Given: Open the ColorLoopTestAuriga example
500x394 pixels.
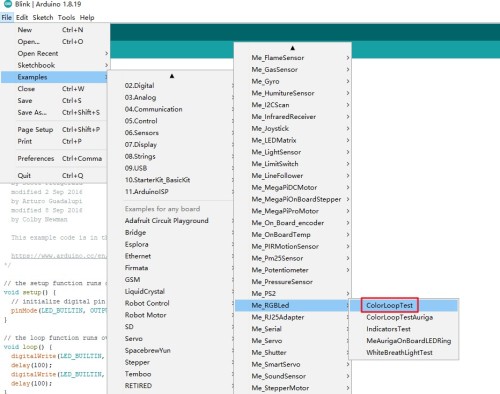Looking at the screenshot, I should (404, 317).
